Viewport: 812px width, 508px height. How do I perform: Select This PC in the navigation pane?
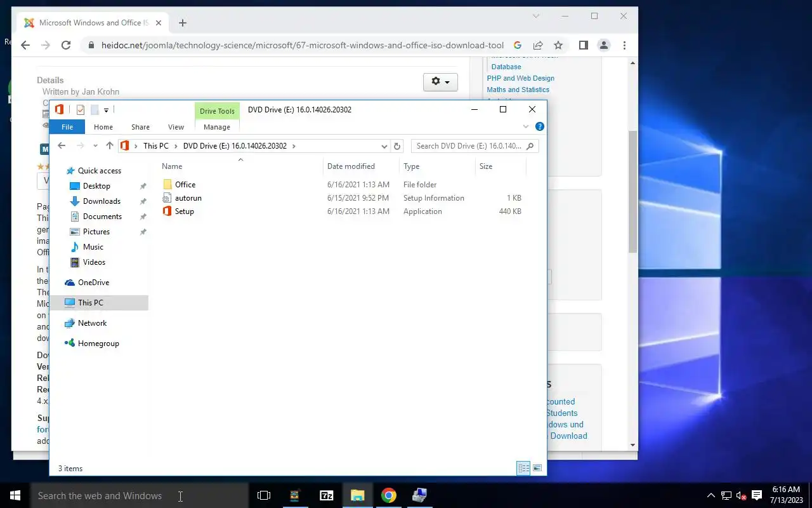99,303
